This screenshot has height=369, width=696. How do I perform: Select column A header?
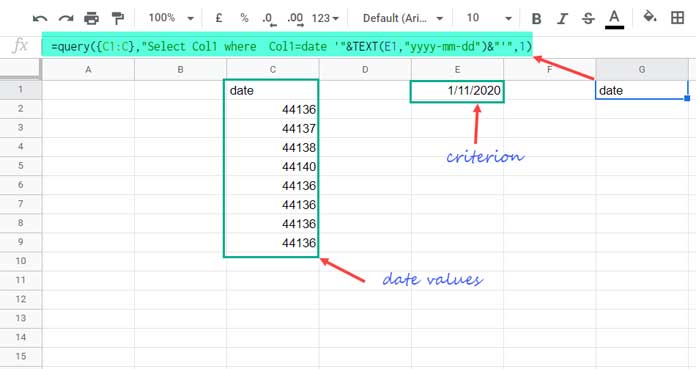[x=88, y=69]
